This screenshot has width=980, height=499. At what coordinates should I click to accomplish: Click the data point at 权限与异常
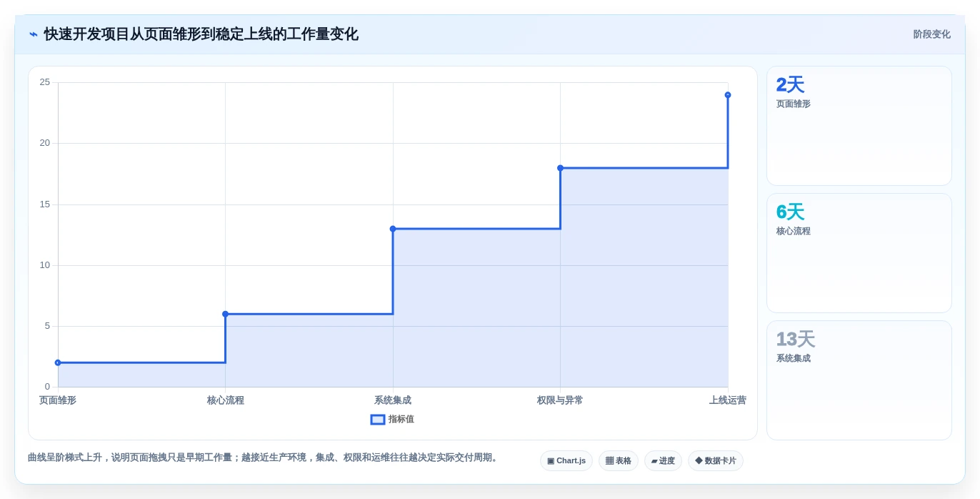pyautogui.click(x=560, y=168)
